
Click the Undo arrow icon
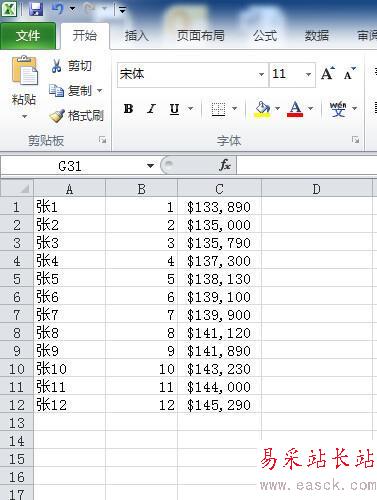pos(58,8)
